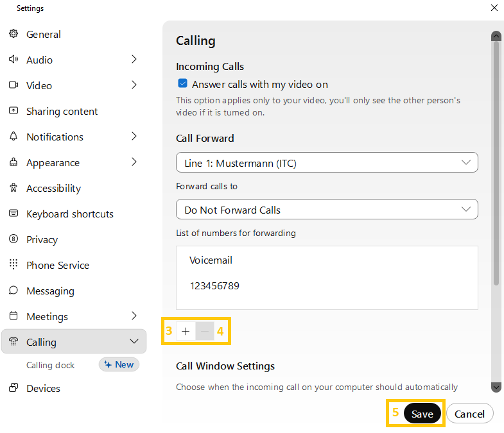Click the Privacy lock icon
Viewport: 504px width, 433px height.
coord(13,239)
